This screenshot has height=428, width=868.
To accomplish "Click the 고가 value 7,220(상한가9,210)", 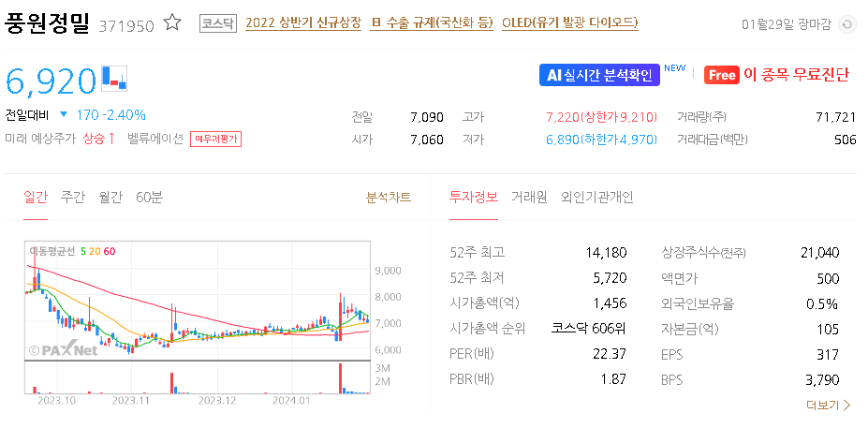I will point(602,117).
